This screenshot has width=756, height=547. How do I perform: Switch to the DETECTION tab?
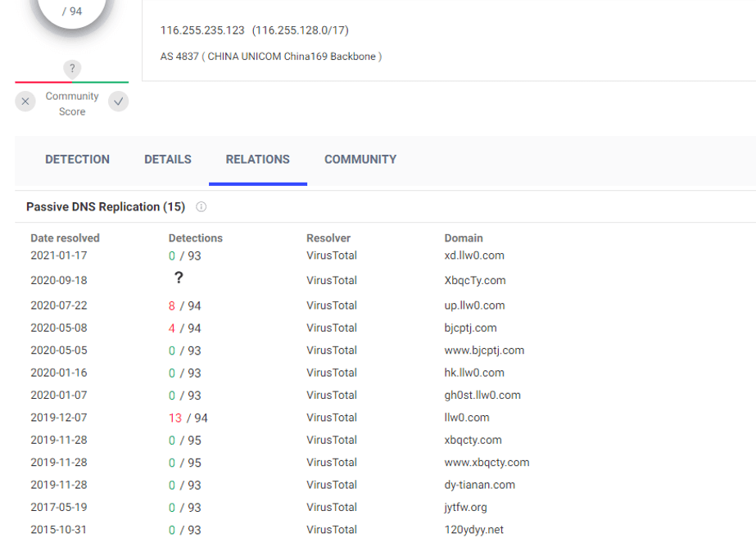pos(77,160)
